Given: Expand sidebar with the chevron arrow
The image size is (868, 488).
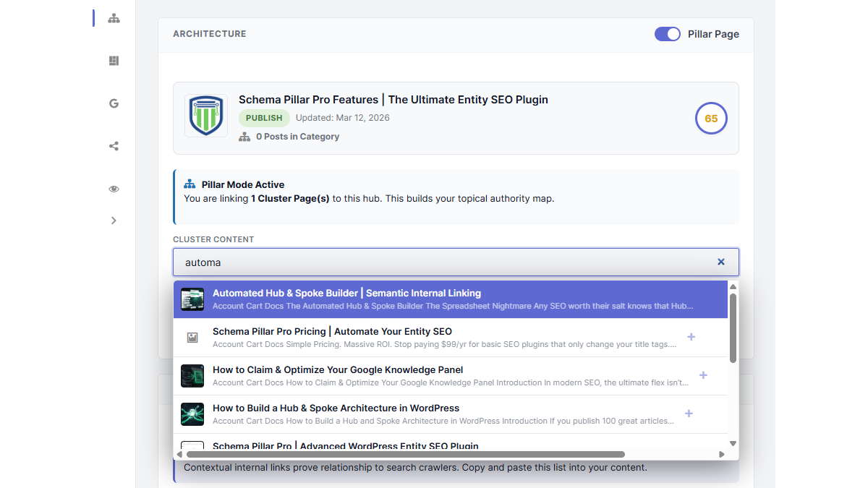Looking at the screenshot, I should [x=114, y=221].
